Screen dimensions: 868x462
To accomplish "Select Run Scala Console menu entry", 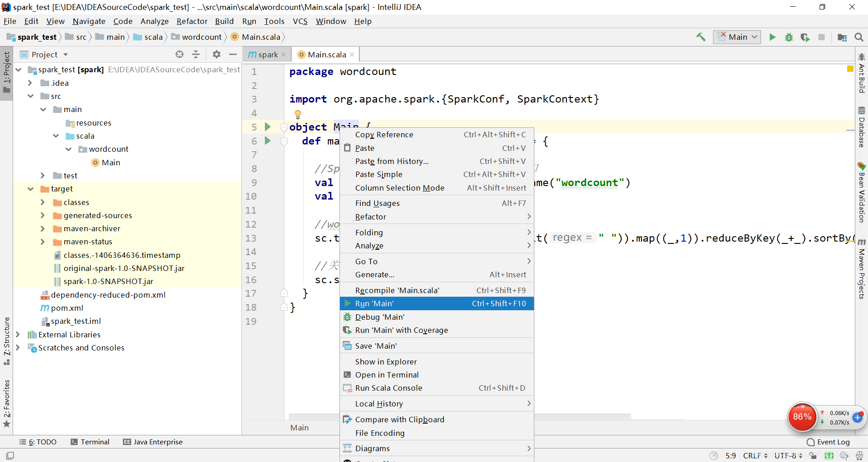I will (437, 388).
